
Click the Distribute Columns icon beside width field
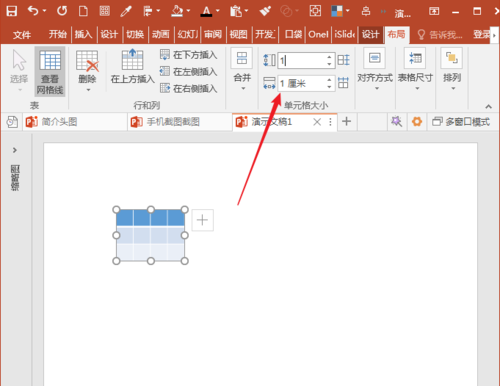(x=343, y=83)
